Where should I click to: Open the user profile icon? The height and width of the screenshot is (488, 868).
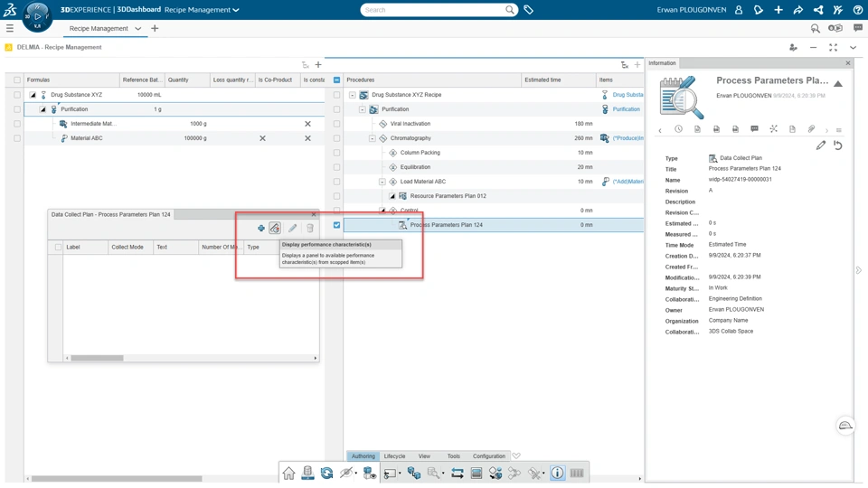pyautogui.click(x=739, y=10)
